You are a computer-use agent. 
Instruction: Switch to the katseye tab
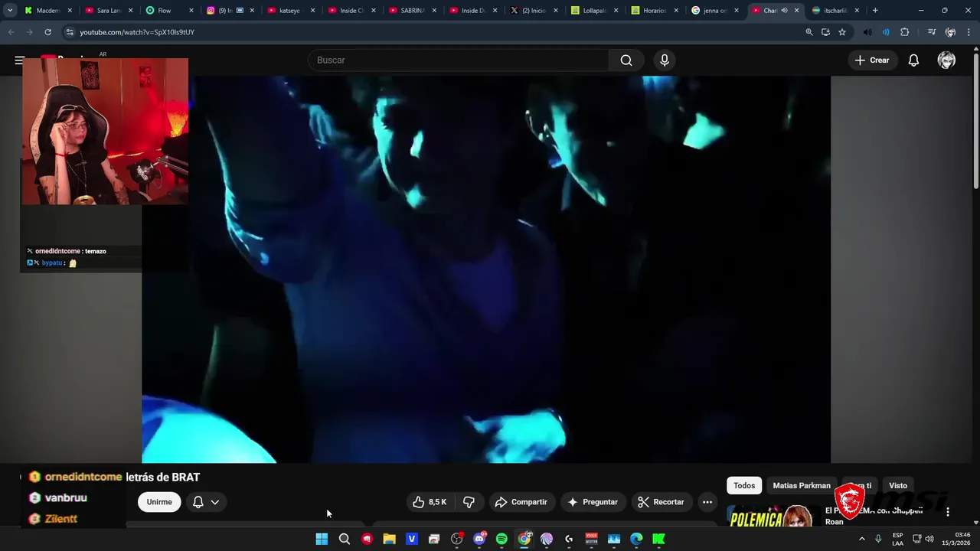coord(290,11)
